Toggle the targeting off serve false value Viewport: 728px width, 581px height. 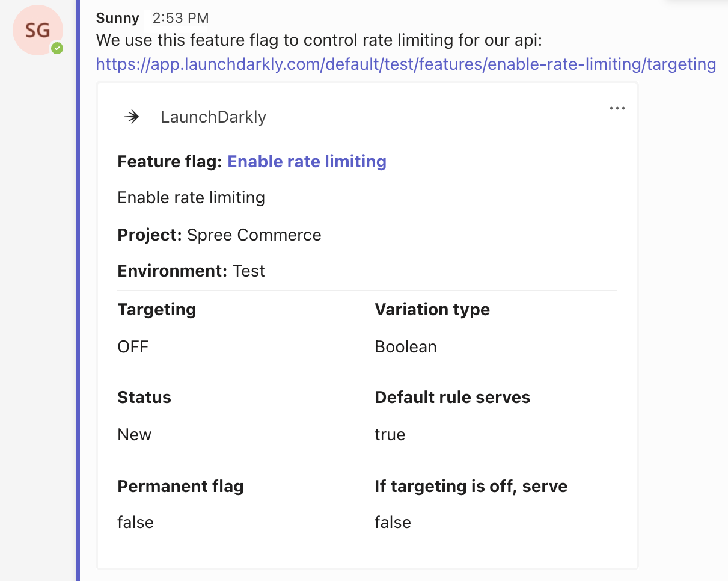(x=393, y=522)
